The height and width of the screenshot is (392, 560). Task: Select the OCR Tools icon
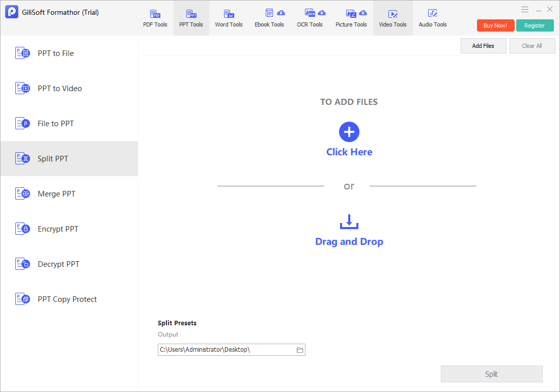[x=310, y=13]
